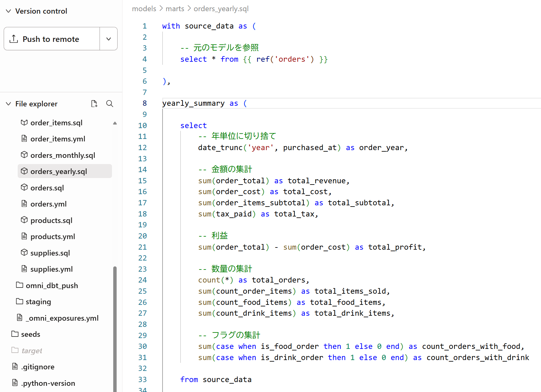Click the file icon beside .gitignore
541x392 pixels.
[15, 367]
